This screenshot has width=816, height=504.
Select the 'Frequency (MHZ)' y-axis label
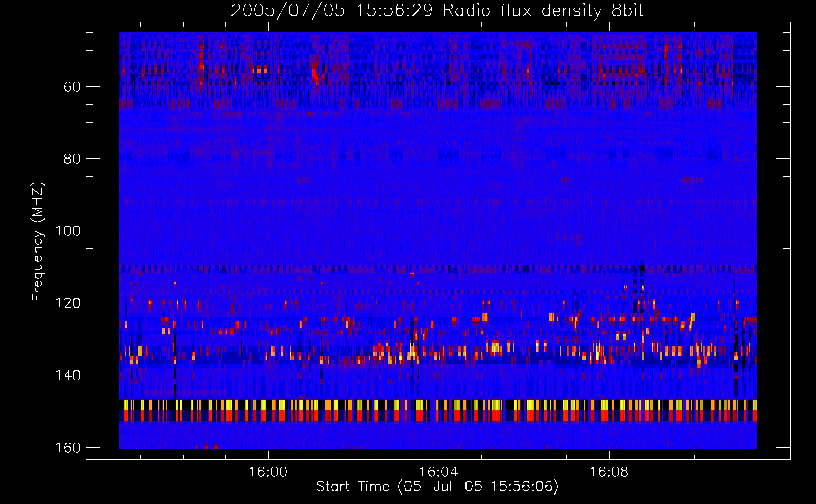coord(38,242)
